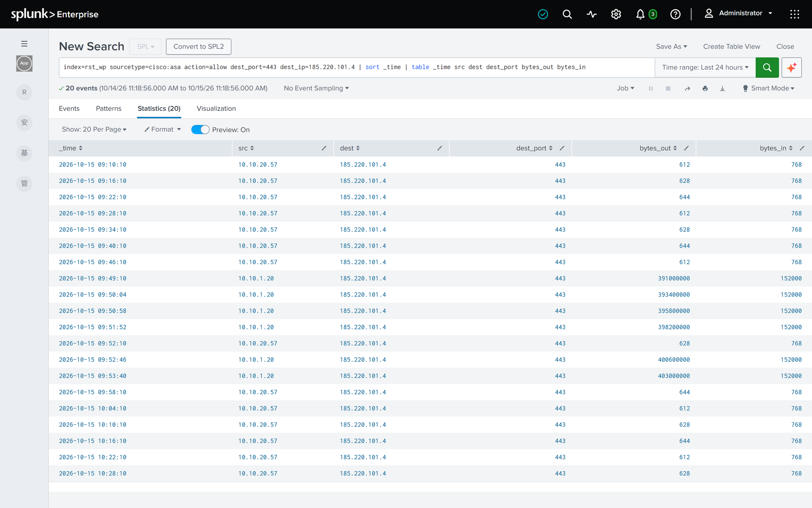Open the Format dropdown

(162, 130)
